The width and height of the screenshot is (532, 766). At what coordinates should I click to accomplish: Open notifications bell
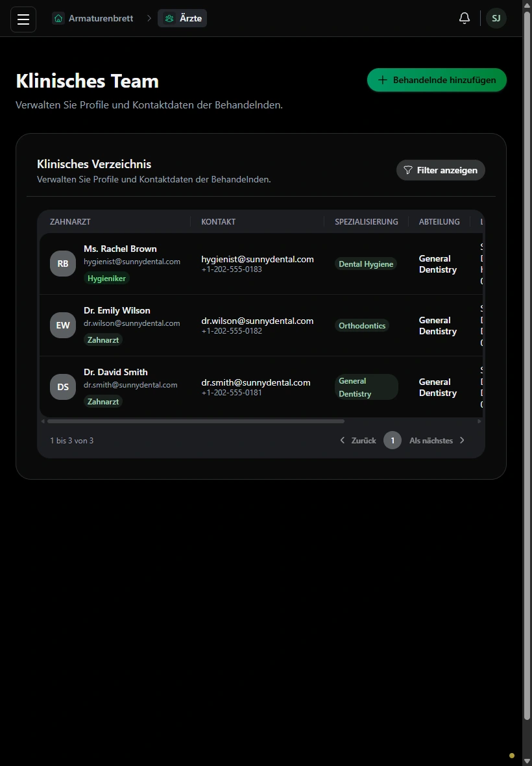tap(465, 19)
